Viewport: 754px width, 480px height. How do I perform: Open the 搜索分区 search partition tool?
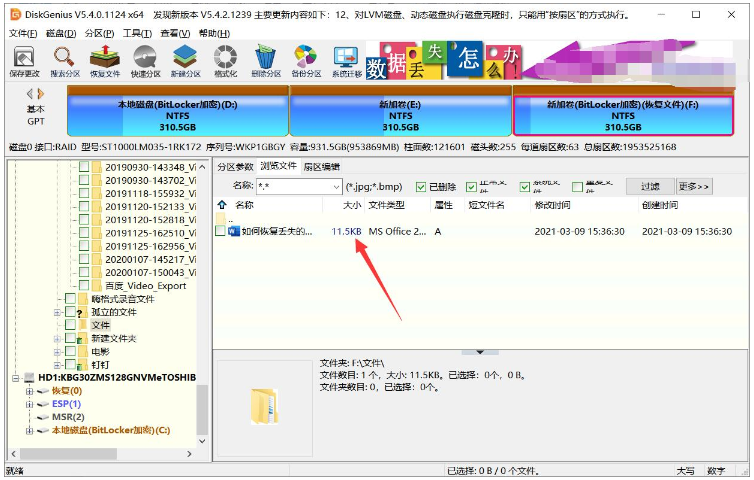tap(64, 61)
